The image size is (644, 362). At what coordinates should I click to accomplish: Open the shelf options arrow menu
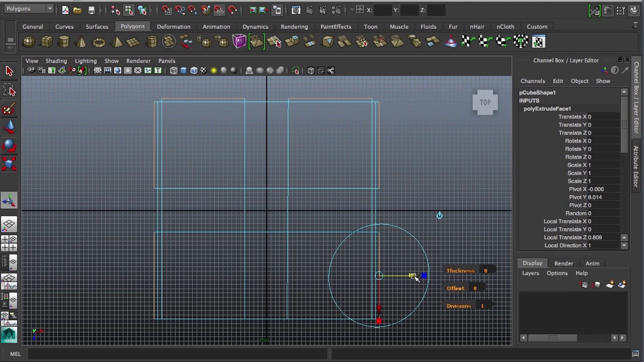(x=10, y=48)
